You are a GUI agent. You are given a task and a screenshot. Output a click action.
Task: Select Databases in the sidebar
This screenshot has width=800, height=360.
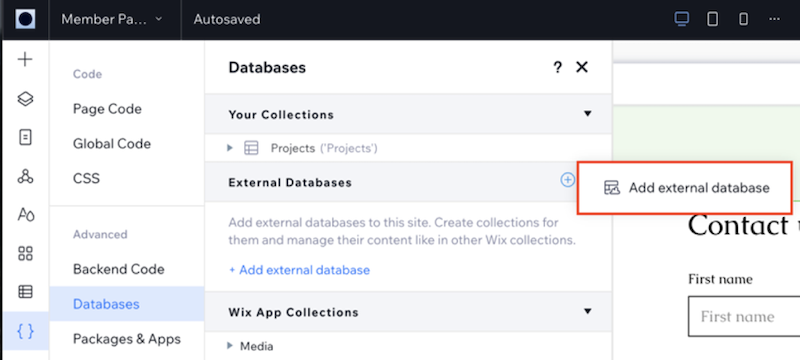click(127, 304)
